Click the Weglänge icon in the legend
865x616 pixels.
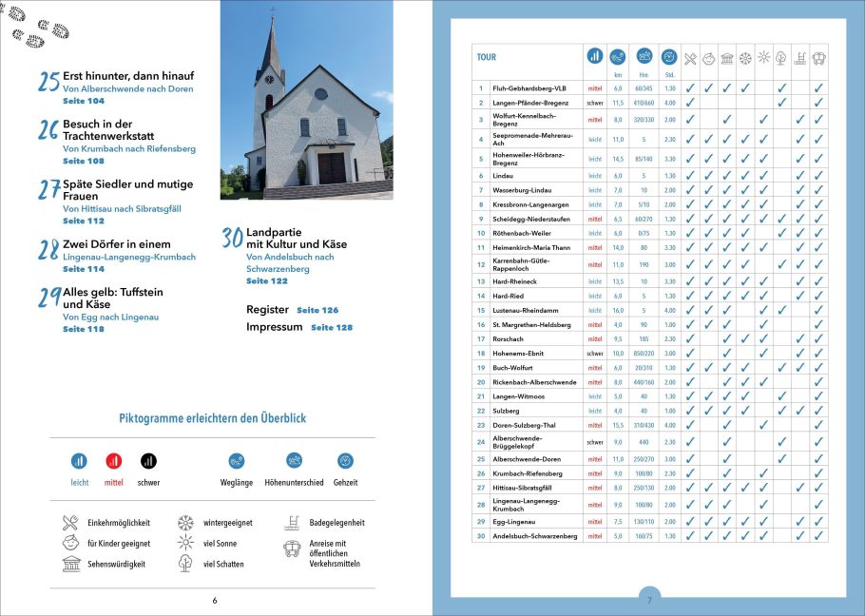point(237,461)
